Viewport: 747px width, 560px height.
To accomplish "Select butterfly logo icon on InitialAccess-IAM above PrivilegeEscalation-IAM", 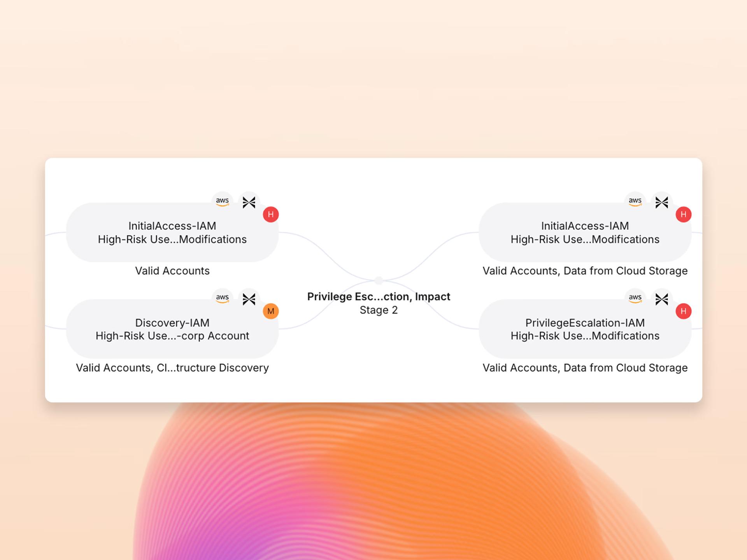I will point(662,202).
